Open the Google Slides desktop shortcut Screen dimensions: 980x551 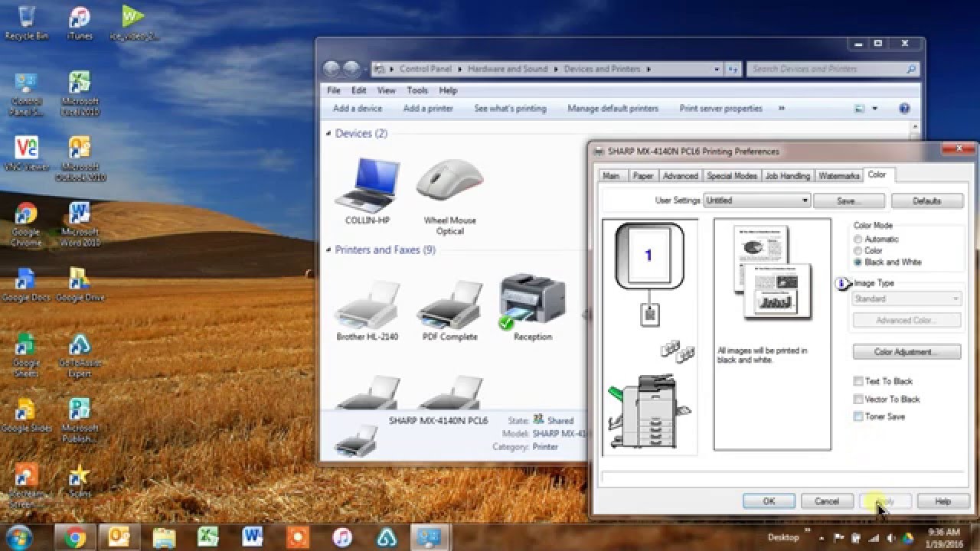tap(26, 415)
